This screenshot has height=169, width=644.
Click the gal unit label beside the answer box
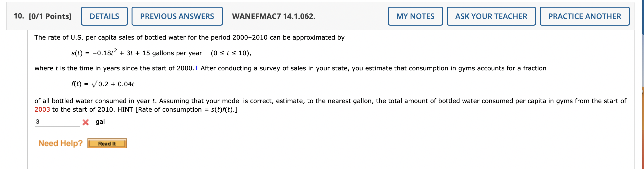tap(100, 122)
